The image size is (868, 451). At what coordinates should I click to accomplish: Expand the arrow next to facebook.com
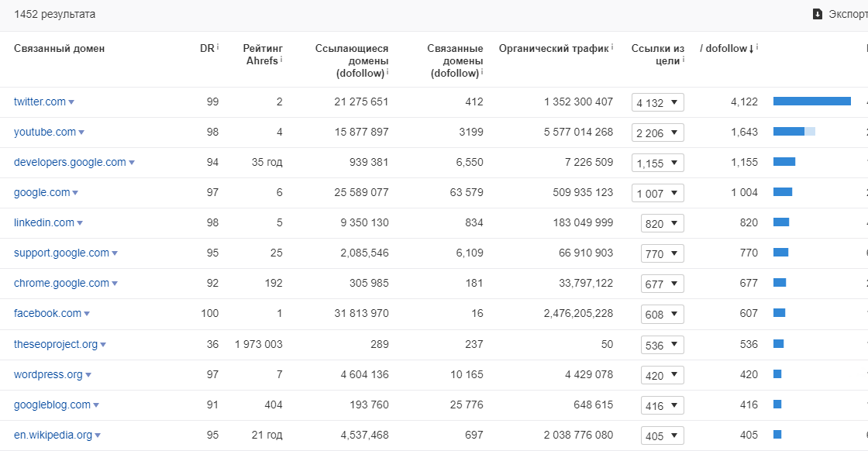point(87,314)
